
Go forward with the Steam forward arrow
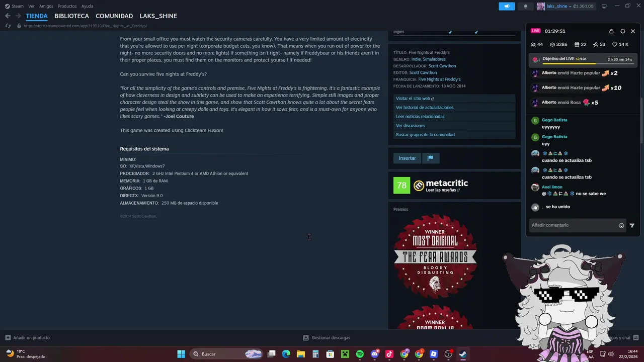(x=19, y=16)
